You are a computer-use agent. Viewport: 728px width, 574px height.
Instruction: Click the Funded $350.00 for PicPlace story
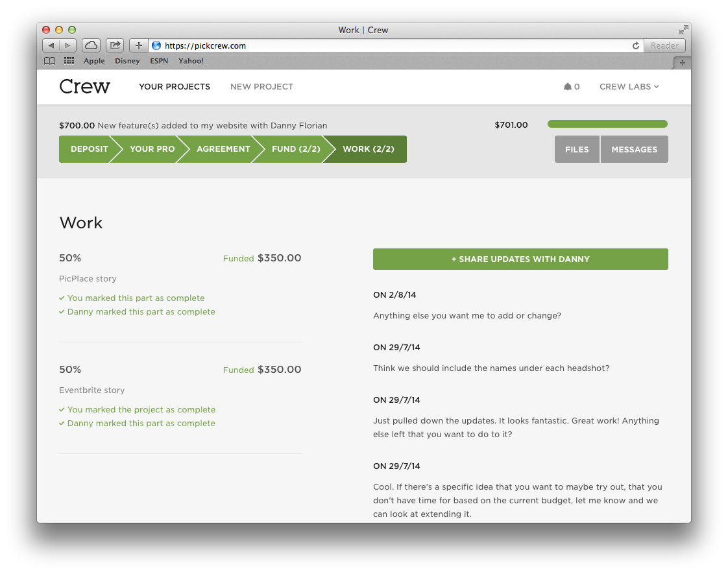pyautogui.click(x=262, y=258)
